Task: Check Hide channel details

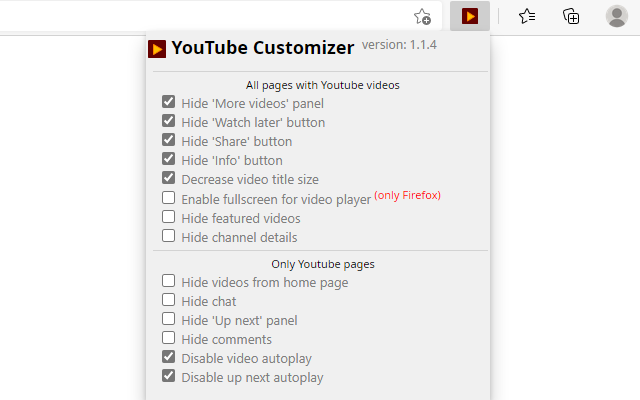Action: (169, 236)
